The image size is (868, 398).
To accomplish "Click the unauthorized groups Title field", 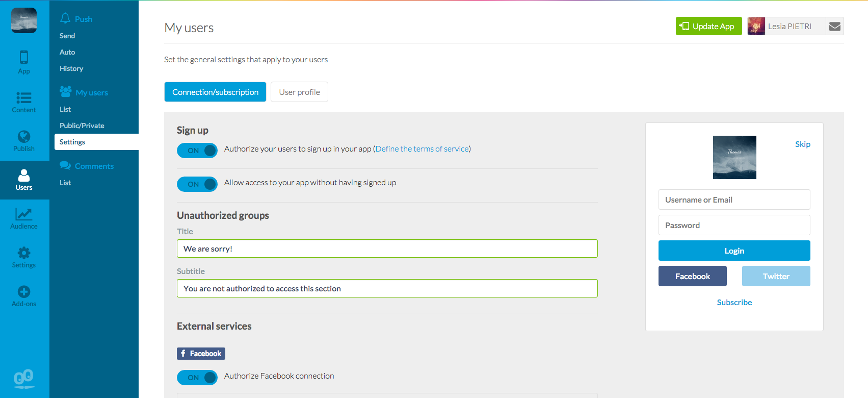I will click(387, 249).
